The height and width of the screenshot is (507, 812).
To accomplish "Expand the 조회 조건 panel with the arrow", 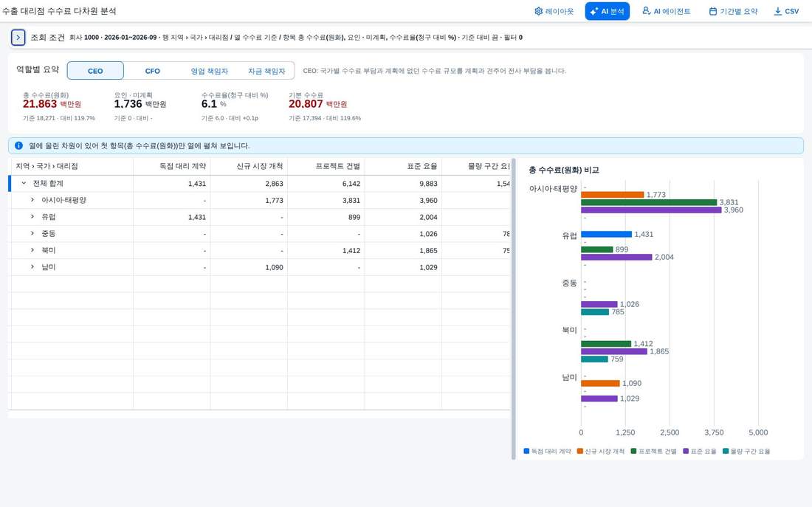I will (x=18, y=38).
